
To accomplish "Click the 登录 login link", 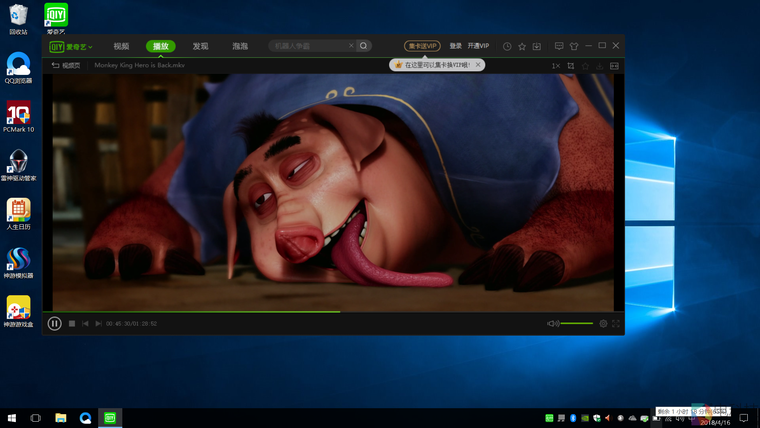I will pyautogui.click(x=455, y=46).
